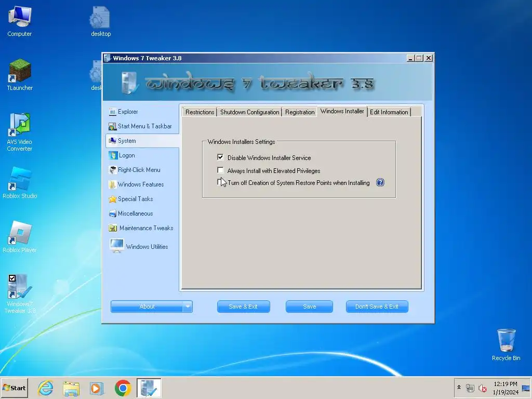Screen dimensions: 532x399
Task: Click Don't Save & Exit
Action: pos(377,307)
